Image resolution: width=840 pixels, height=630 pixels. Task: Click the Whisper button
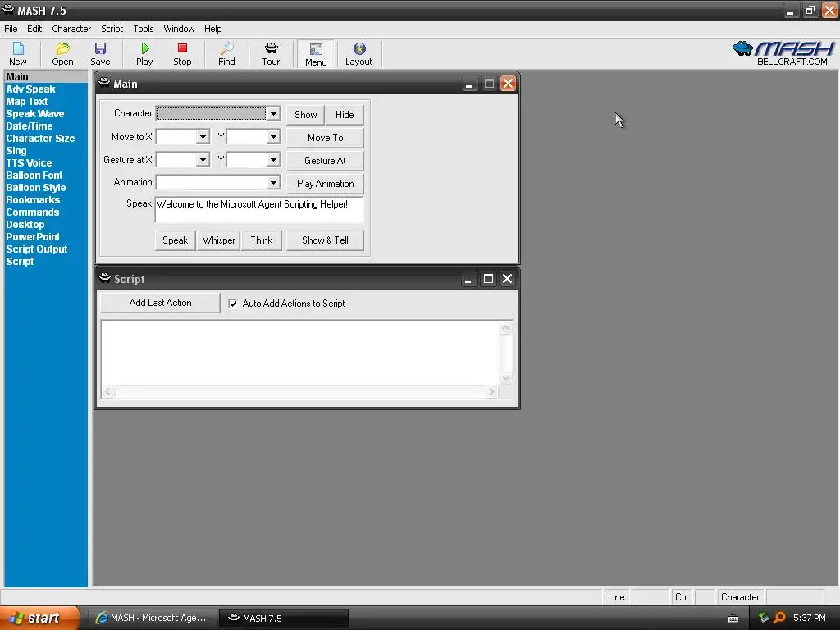tap(218, 240)
